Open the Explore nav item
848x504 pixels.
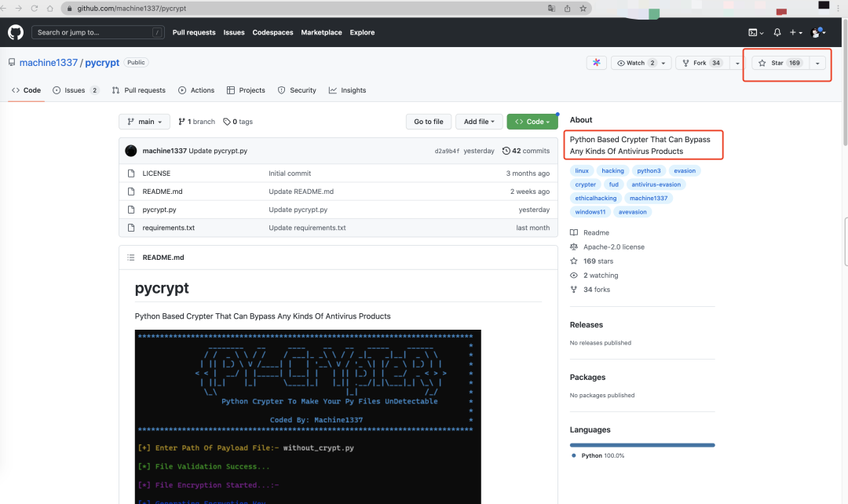362,32
